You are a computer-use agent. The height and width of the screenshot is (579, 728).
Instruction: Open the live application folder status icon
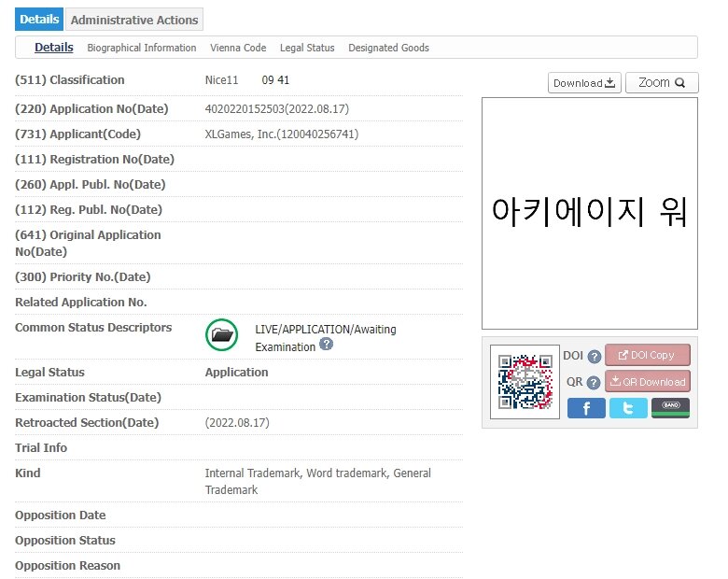click(x=221, y=334)
